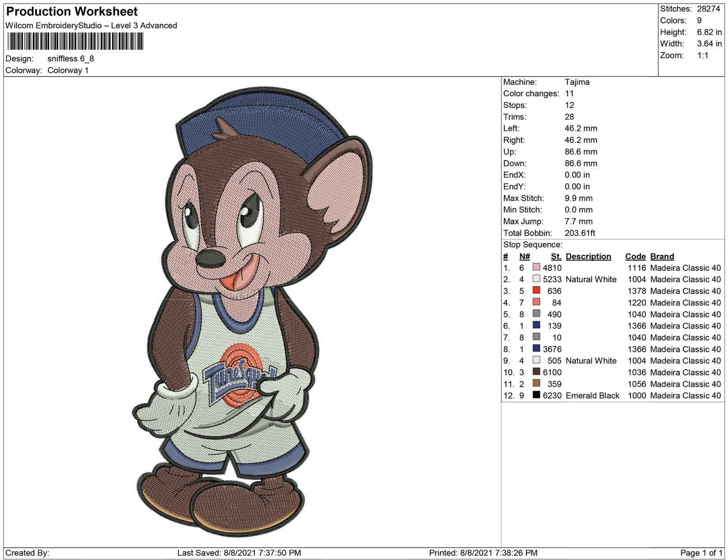Click the "Created By:" footer label
The width and height of the screenshot is (728, 560).
27,552
